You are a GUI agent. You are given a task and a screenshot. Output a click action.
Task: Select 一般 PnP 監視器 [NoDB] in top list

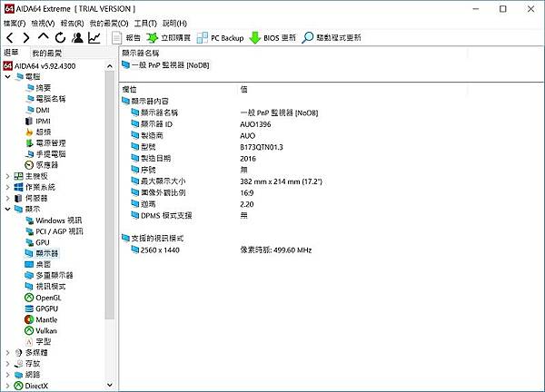point(166,65)
